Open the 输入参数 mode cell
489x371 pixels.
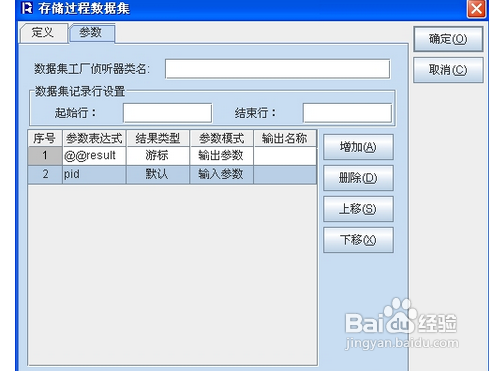point(221,174)
